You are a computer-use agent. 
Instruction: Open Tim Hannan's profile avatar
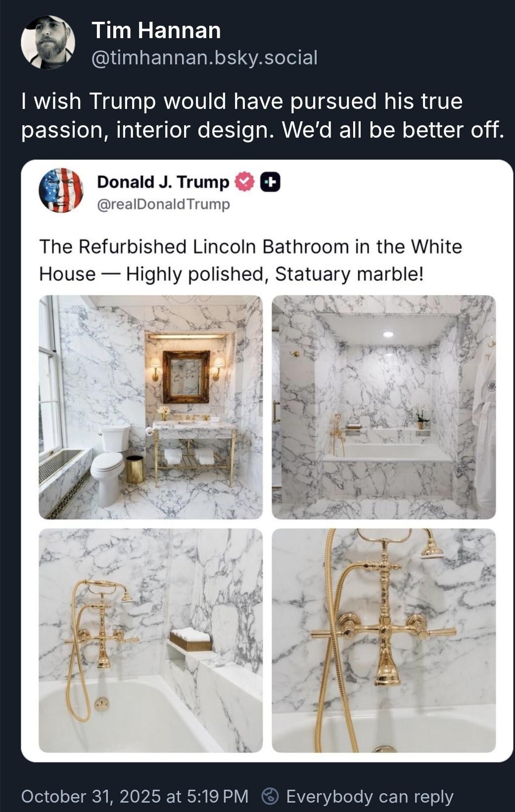[x=48, y=43]
